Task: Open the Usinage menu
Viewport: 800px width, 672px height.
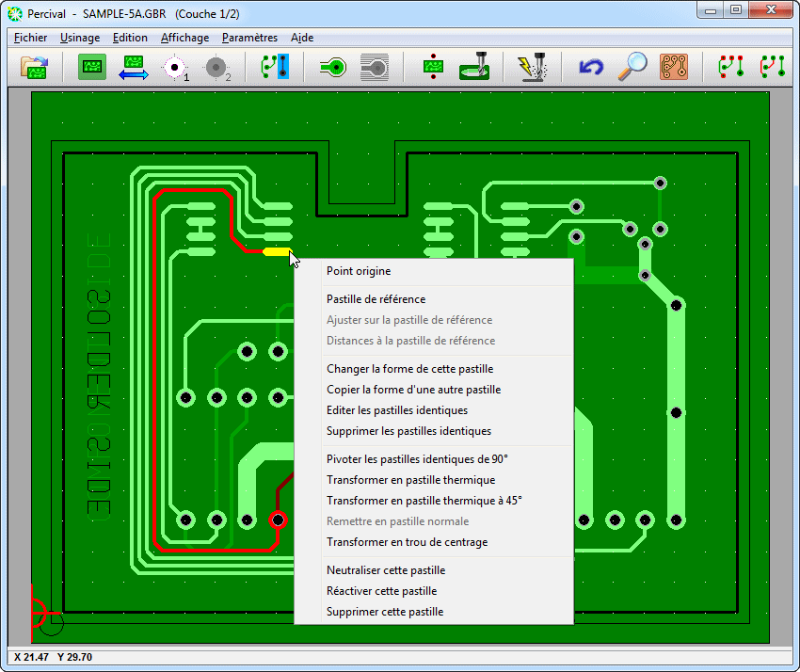Action: (80, 38)
